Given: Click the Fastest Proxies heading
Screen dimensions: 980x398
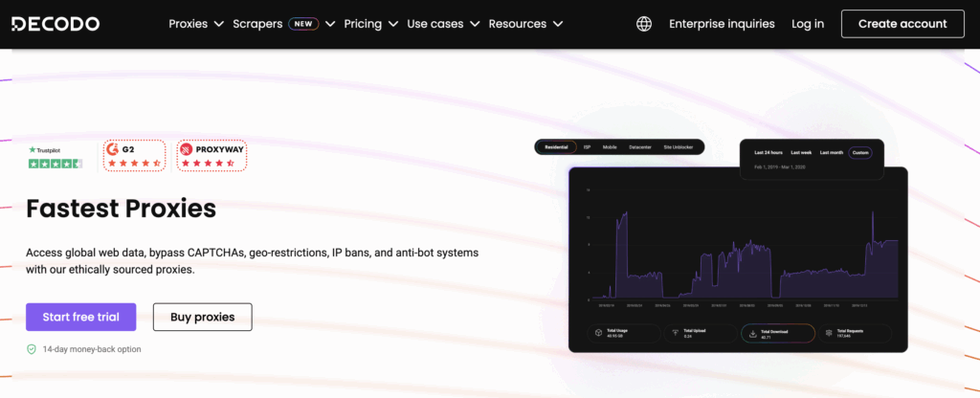Looking at the screenshot, I should (x=122, y=210).
